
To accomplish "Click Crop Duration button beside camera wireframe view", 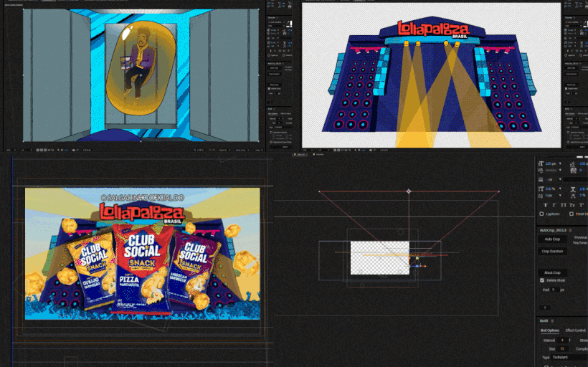I will click(x=553, y=251).
